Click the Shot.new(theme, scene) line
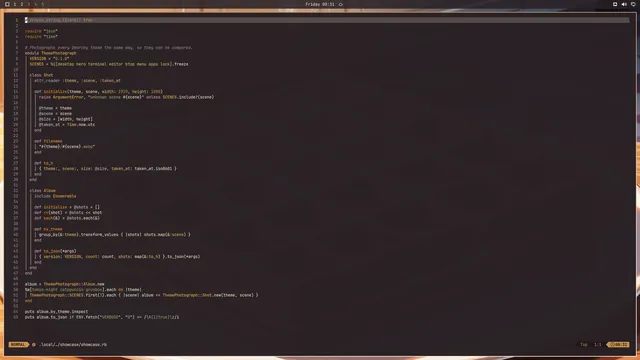The height and width of the screenshot is (360, 640). pos(144,295)
